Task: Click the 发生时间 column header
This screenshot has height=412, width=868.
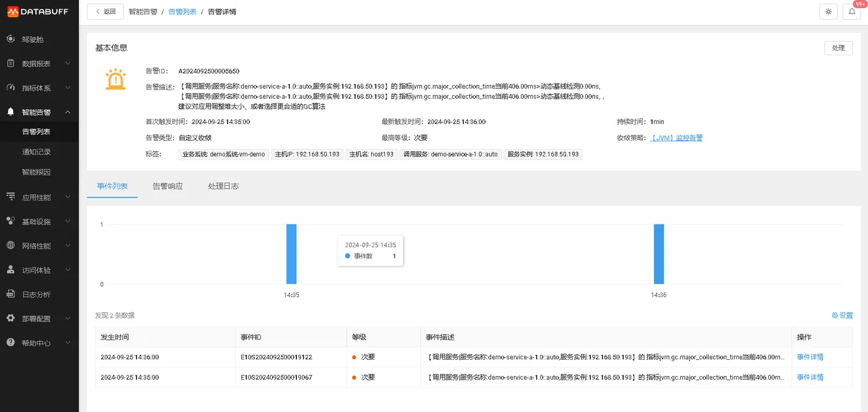Action: (165, 337)
